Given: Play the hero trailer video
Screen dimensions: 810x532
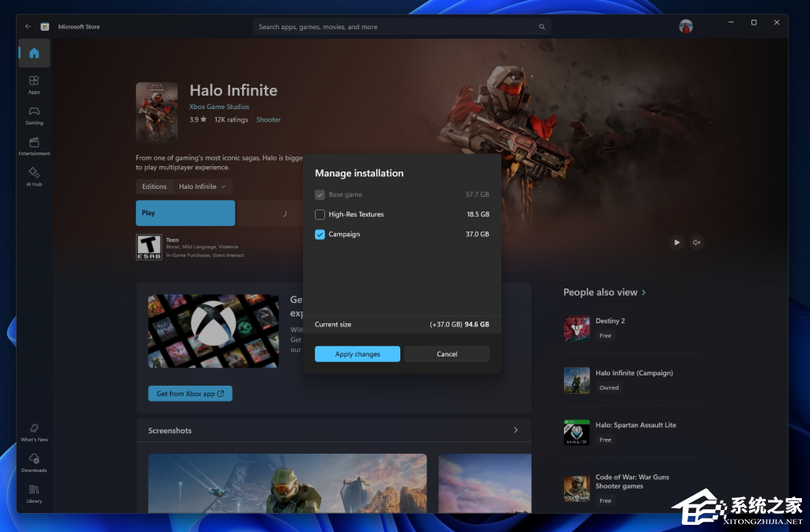Looking at the screenshot, I should [x=677, y=242].
